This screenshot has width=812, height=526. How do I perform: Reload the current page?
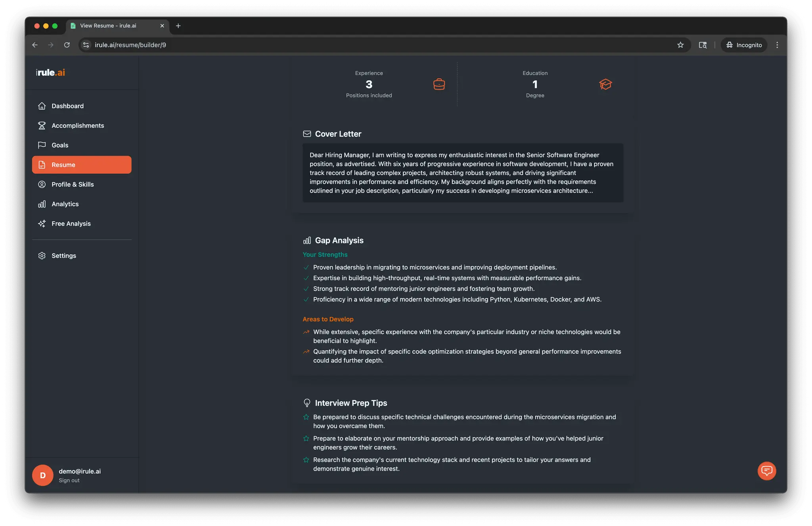click(x=67, y=45)
